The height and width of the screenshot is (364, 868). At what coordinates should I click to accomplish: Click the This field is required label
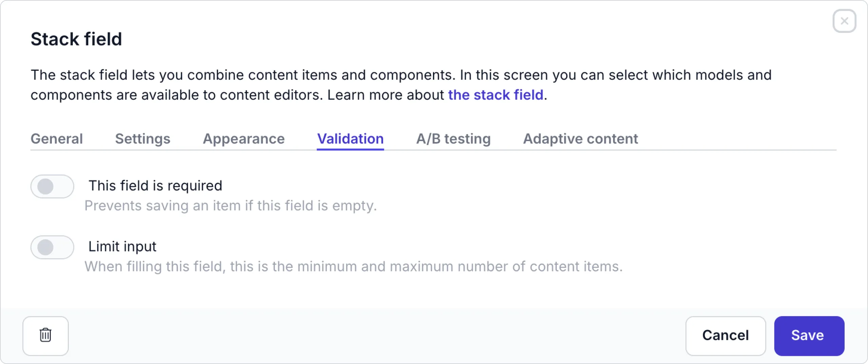155,185
